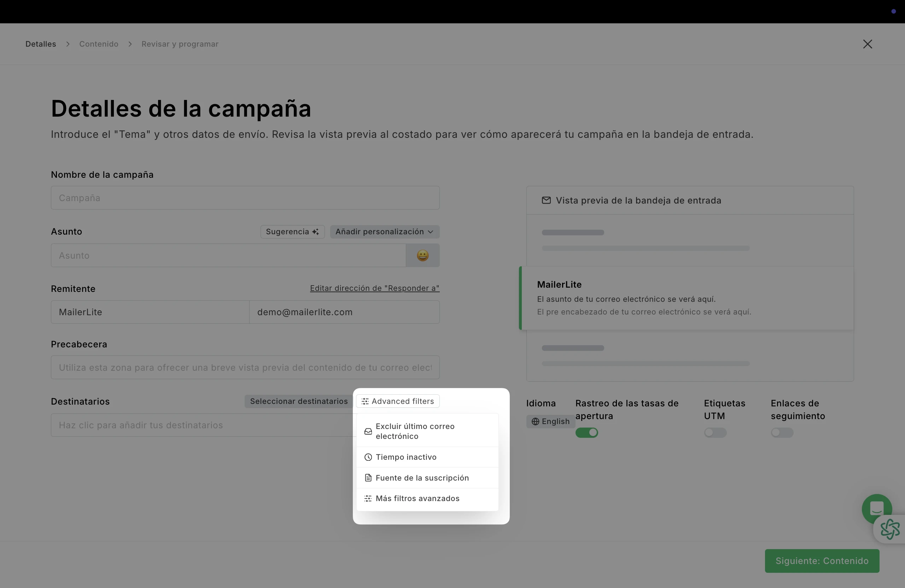Turn on Enlaces de seguimiento toggle

click(x=782, y=433)
